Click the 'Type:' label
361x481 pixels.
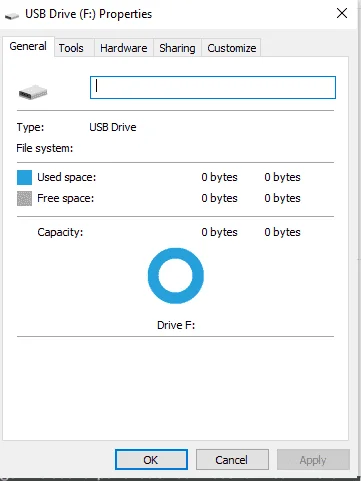(x=30, y=127)
